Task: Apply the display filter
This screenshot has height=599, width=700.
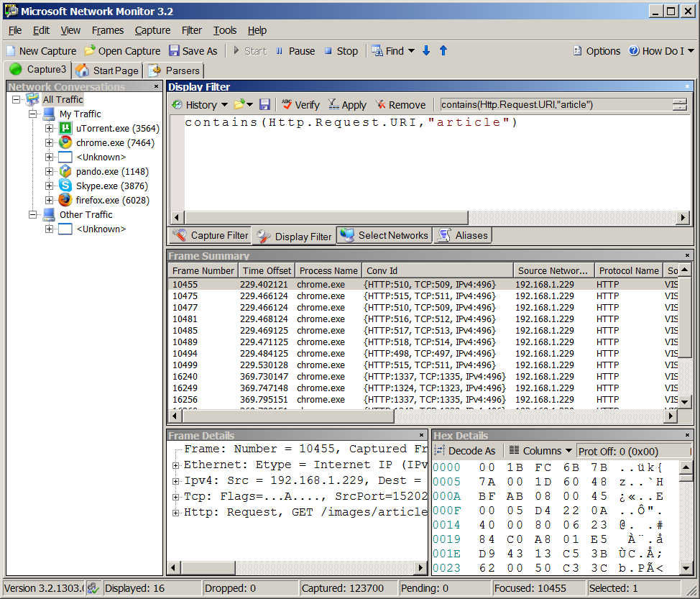Action: point(347,105)
